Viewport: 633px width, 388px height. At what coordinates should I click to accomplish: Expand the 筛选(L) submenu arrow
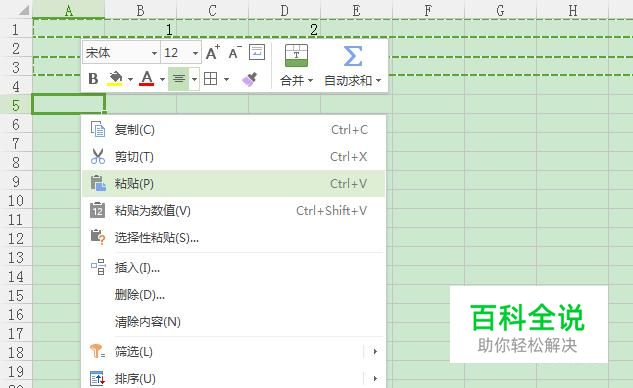click(375, 351)
